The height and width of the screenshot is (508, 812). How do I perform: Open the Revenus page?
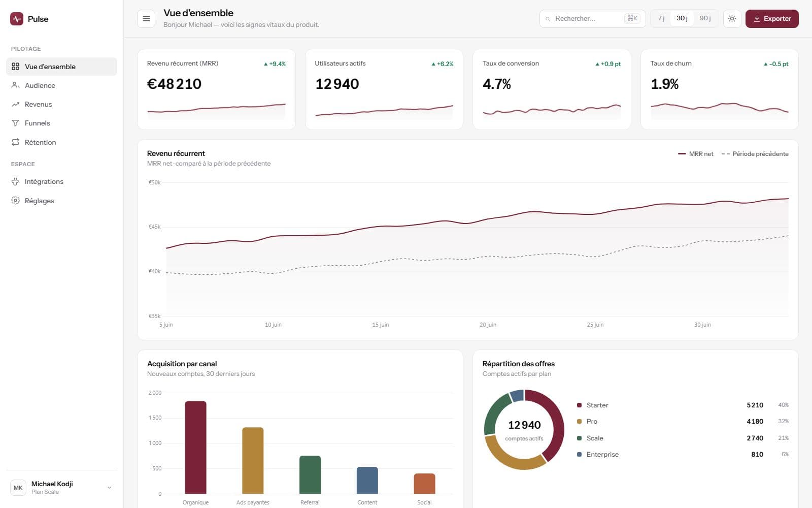coord(61,104)
